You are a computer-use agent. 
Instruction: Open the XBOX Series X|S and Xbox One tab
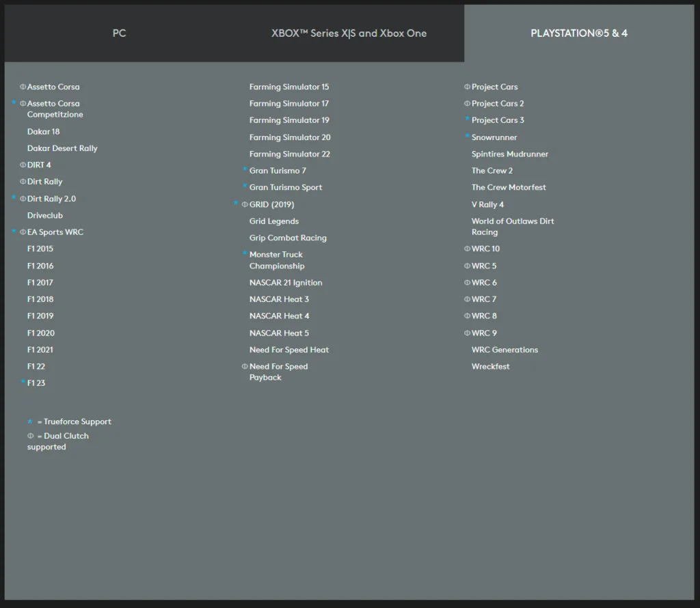[349, 33]
